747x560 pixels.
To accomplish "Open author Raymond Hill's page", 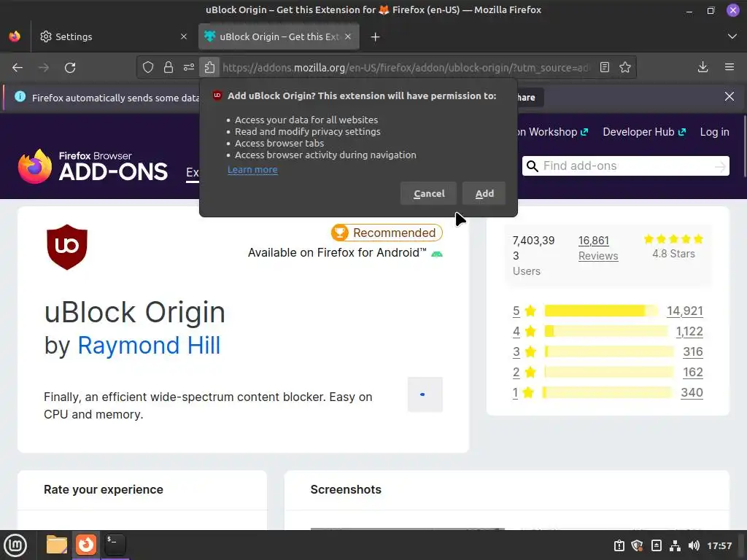I will 149,345.
